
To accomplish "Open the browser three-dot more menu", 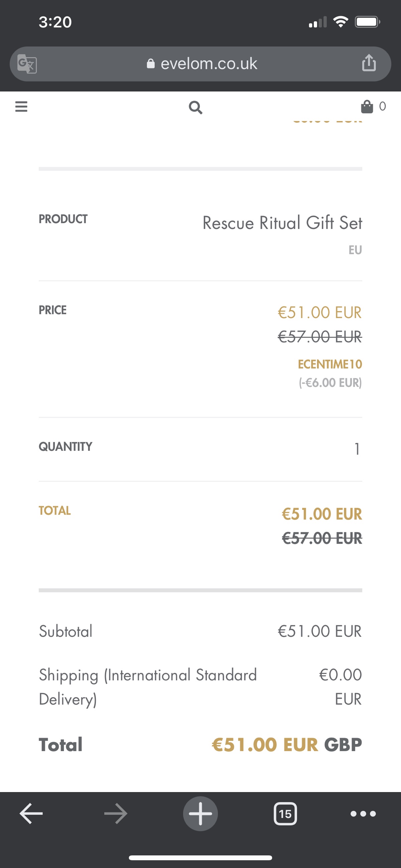I will pos(363,814).
